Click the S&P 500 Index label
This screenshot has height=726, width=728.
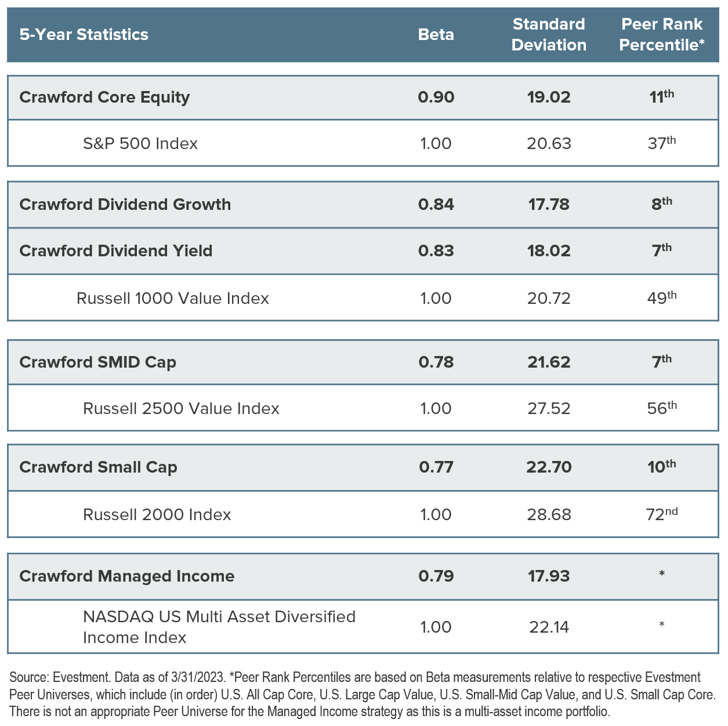140,143
